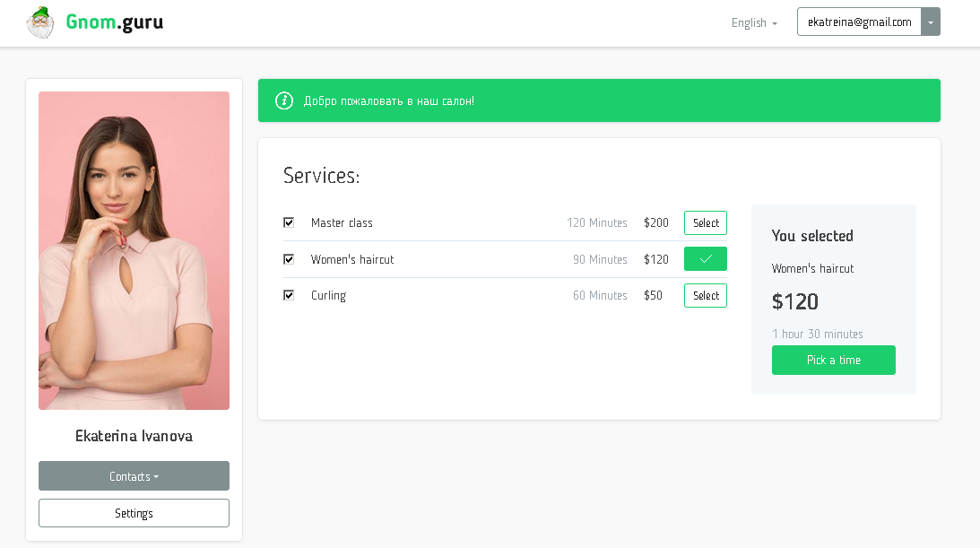The height and width of the screenshot is (548, 980).
Task: Click the caret icon next to the email
Action: click(x=930, y=22)
